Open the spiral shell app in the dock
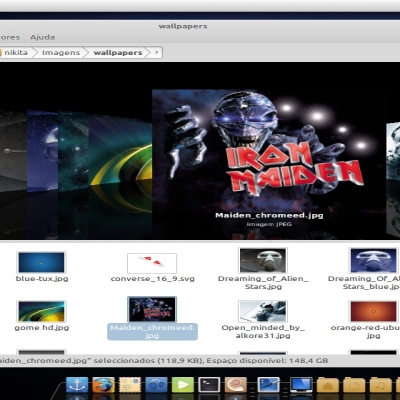Screen dimensions: 400x400 236,385
